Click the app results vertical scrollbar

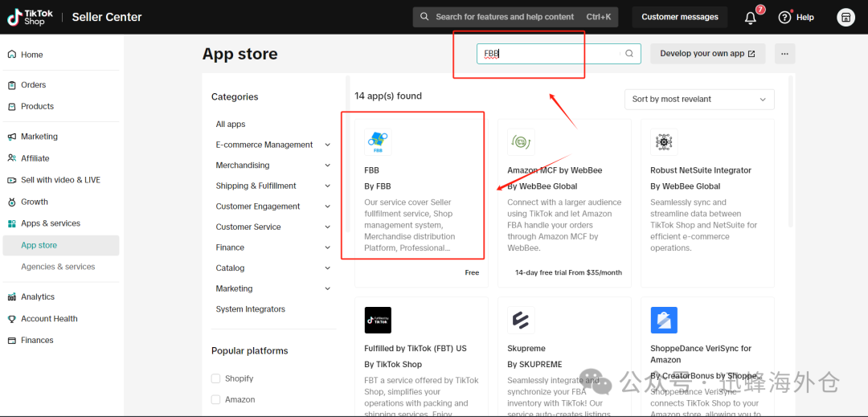(x=791, y=152)
